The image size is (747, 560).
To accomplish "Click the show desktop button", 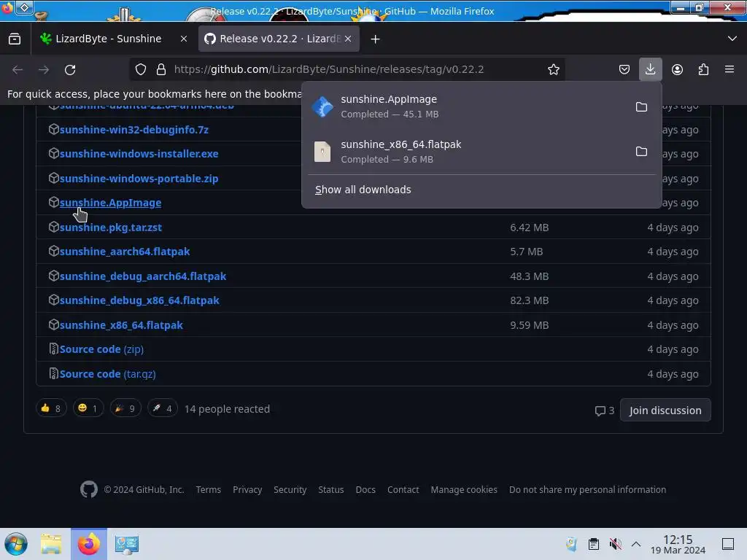I will [x=728, y=544].
